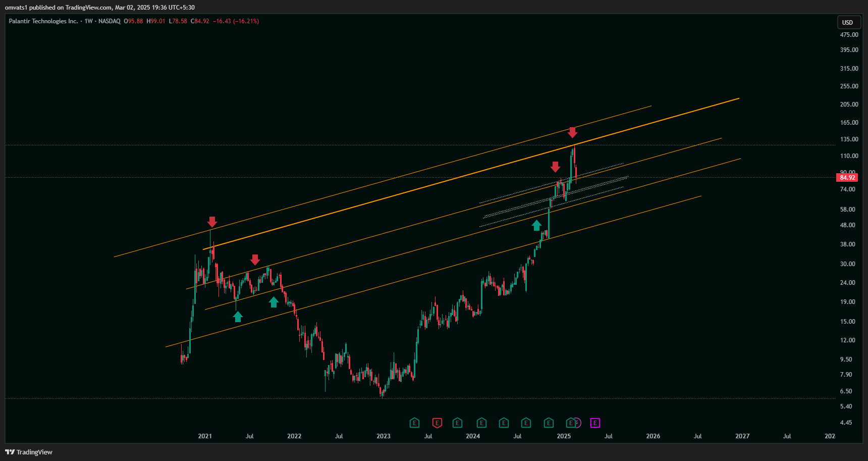The height and width of the screenshot is (461, 868).
Task: Click the 315.00 price axis label
Action: coord(849,69)
